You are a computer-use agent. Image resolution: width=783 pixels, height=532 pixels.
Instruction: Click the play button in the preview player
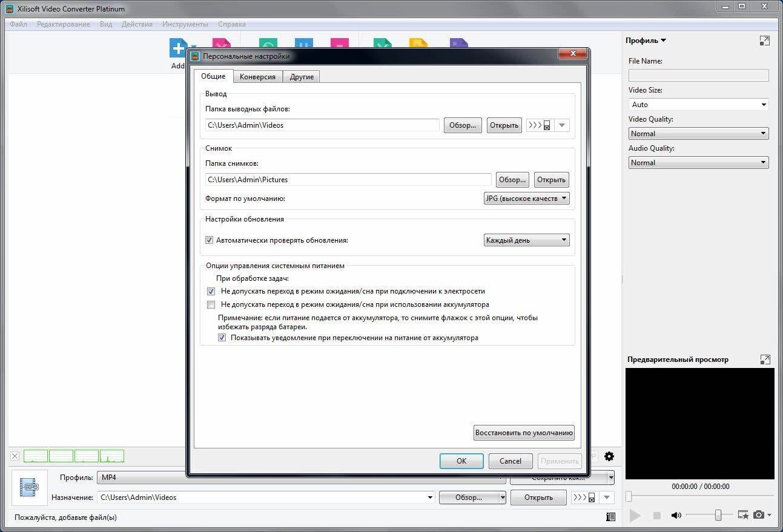tap(635, 515)
